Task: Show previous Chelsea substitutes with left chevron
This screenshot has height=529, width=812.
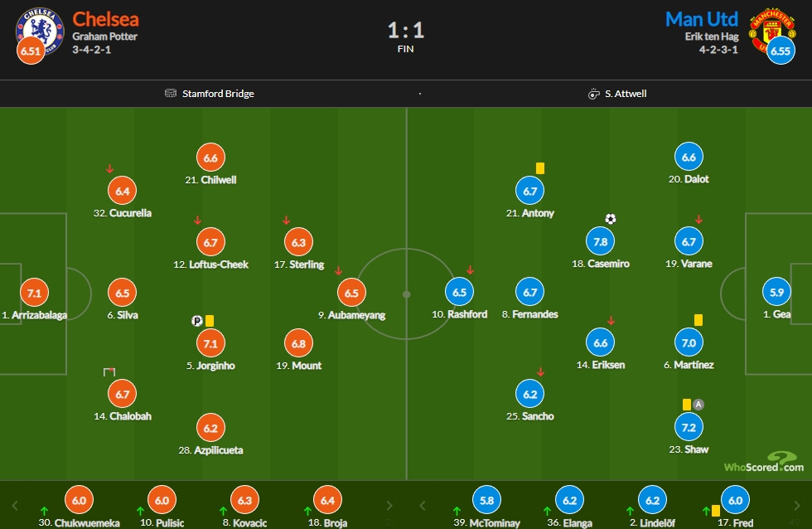Action: coord(15,505)
